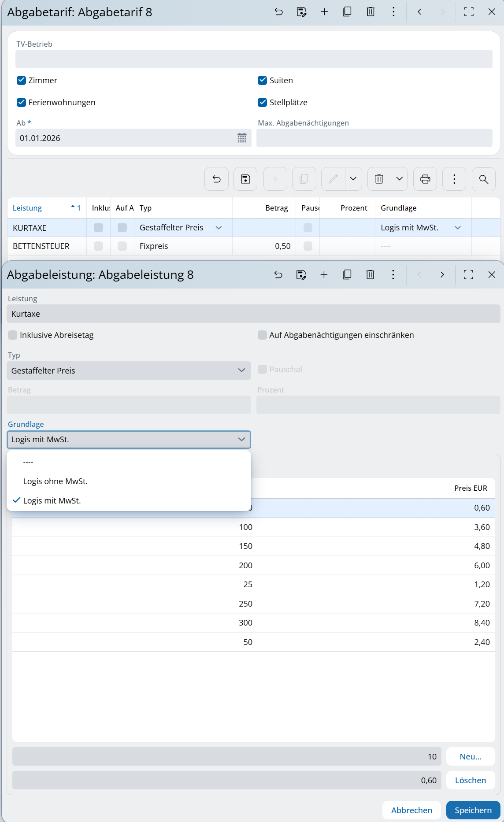Click the floppy disk save icon in the table toolbar

(245, 179)
